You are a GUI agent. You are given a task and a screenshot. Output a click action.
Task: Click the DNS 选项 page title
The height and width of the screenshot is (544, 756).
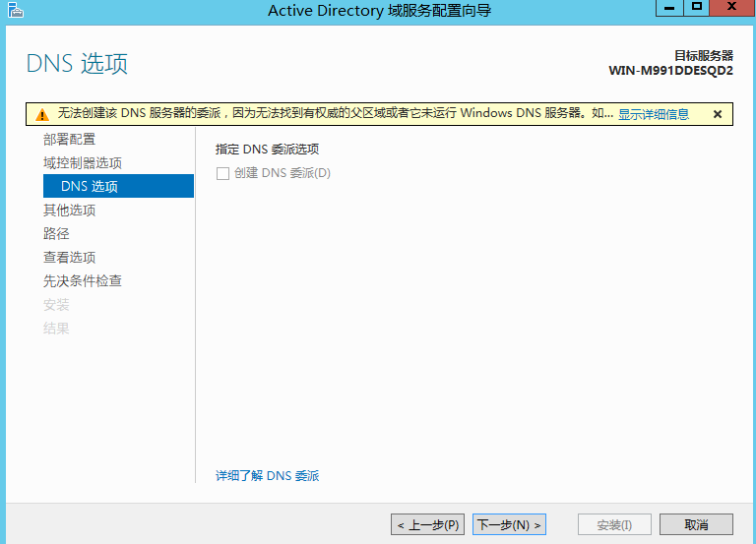(x=77, y=64)
